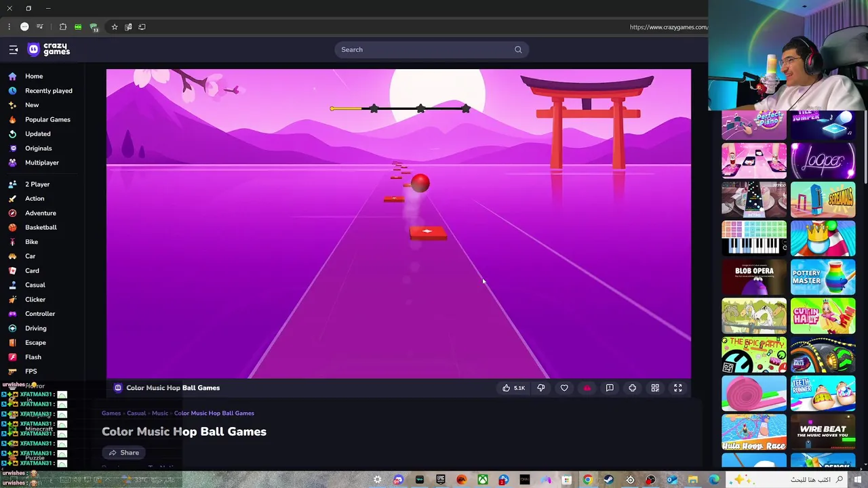
Task: Open Microsoft Edge from the taskbar
Action: [714, 480]
